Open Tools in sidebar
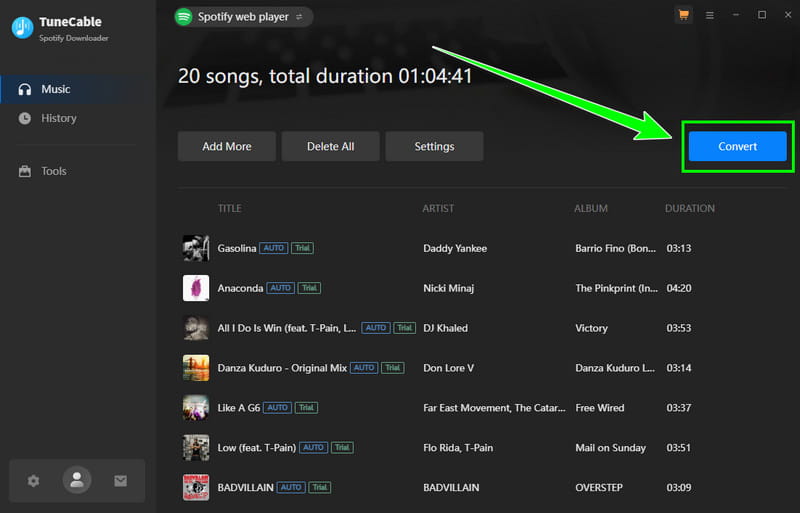The width and height of the screenshot is (800, 513). pyautogui.click(x=53, y=171)
